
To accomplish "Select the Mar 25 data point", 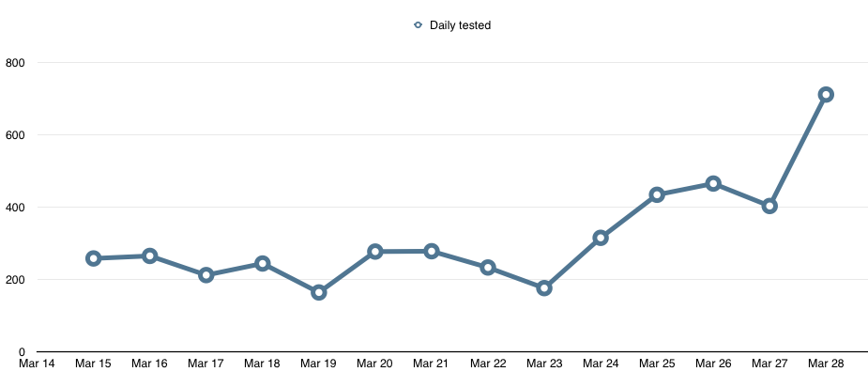I will (657, 194).
